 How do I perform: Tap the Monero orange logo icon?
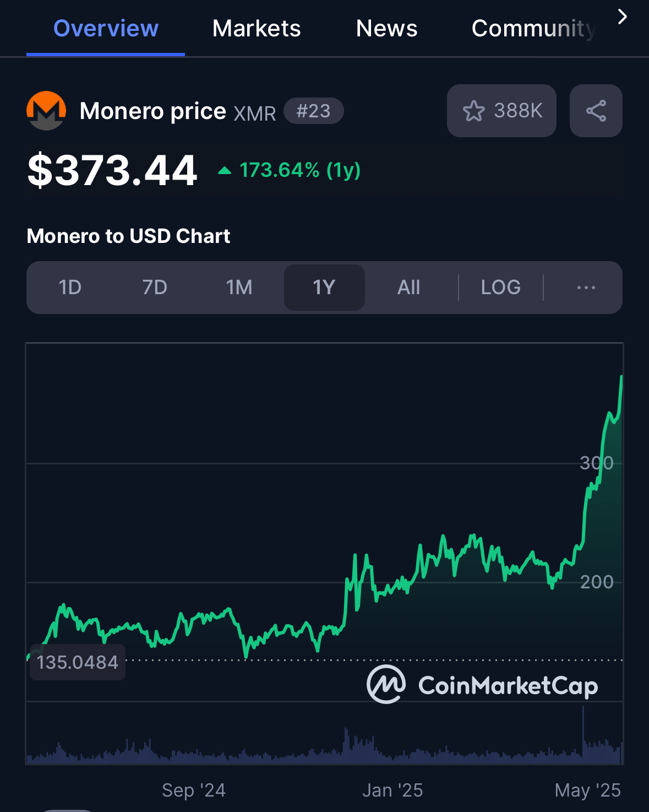(x=46, y=111)
